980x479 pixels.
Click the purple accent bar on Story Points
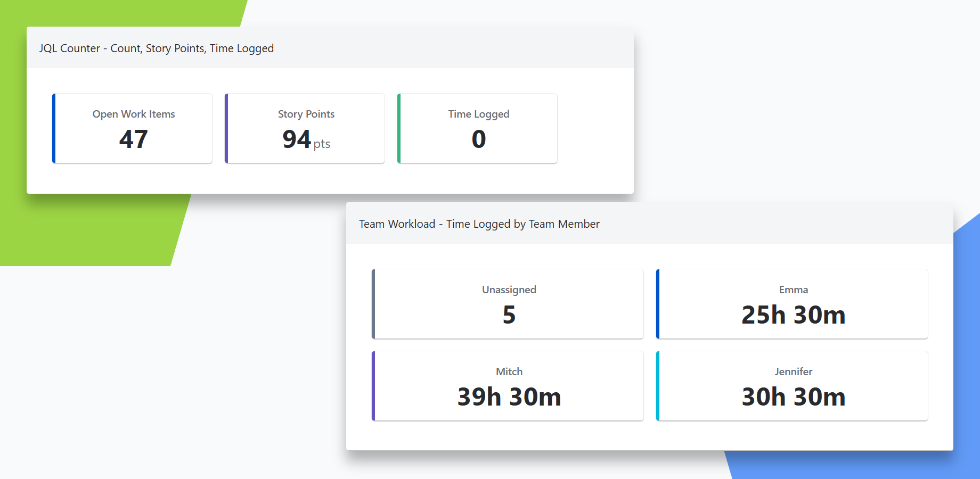click(x=226, y=128)
